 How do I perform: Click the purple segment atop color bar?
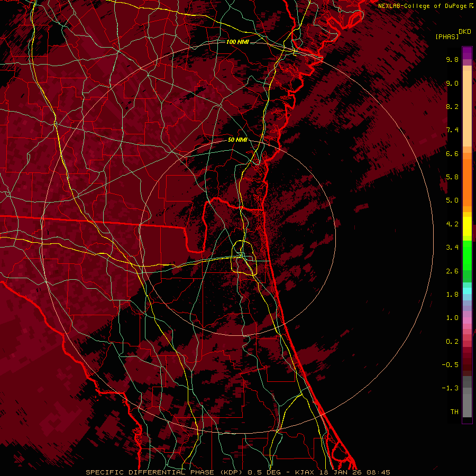[x=467, y=53]
